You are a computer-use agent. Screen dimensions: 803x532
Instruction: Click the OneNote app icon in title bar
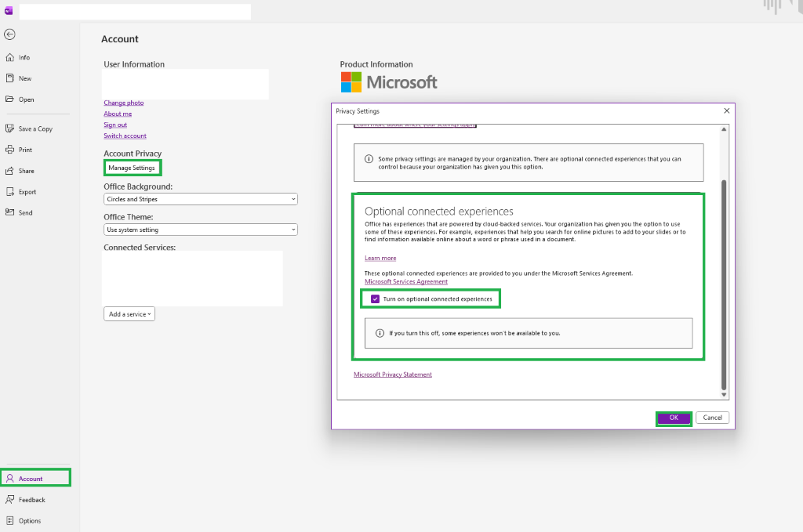[8, 11]
